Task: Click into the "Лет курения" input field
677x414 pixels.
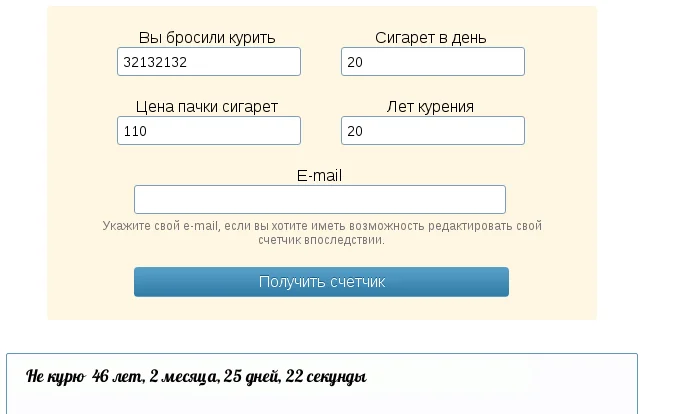Action: pyautogui.click(x=432, y=131)
